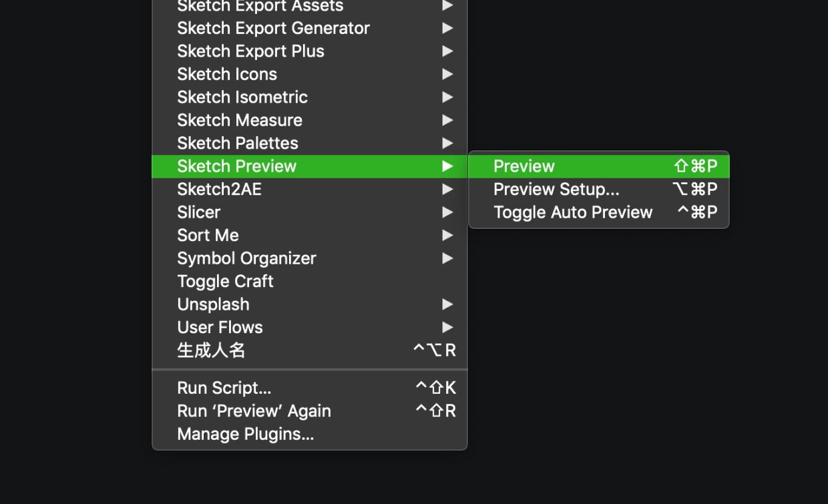Run the 生成人名 plugin
The height and width of the screenshot is (504, 828).
coord(309,350)
